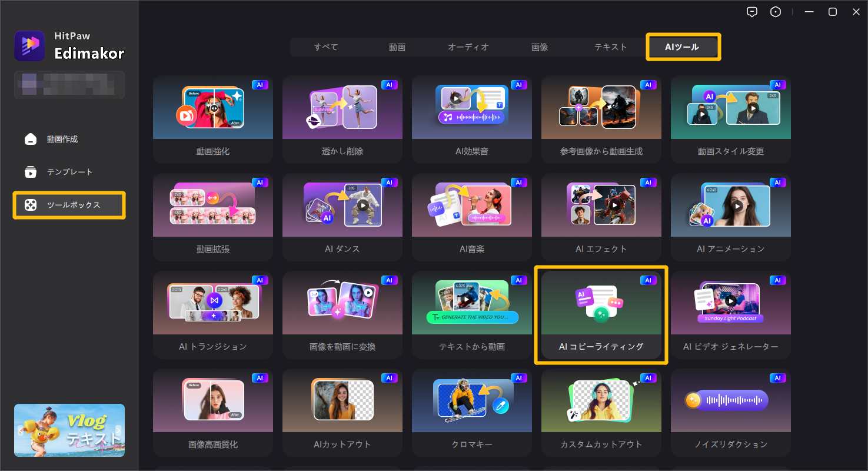Open the テンプレート sidebar item
The width and height of the screenshot is (868, 471).
click(x=69, y=172)
